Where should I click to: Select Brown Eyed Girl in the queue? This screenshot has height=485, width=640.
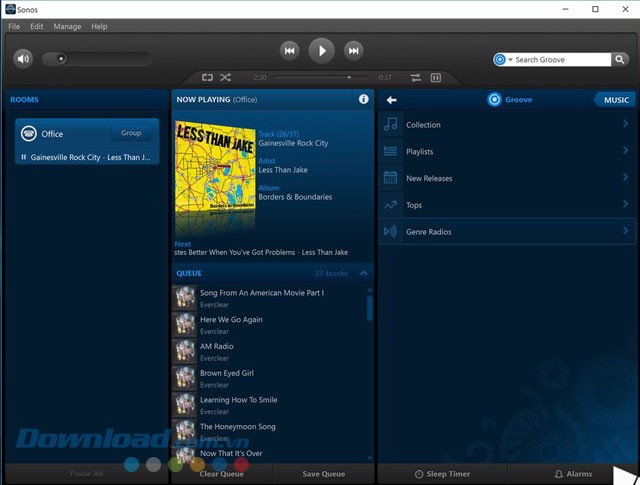coord(226,373)
